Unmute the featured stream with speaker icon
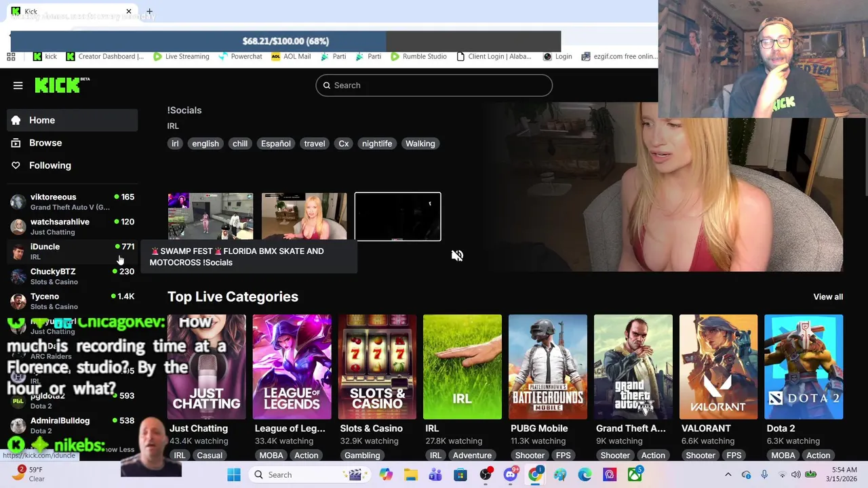This screenshot has height=488, width=868. [x=457, y=256]
